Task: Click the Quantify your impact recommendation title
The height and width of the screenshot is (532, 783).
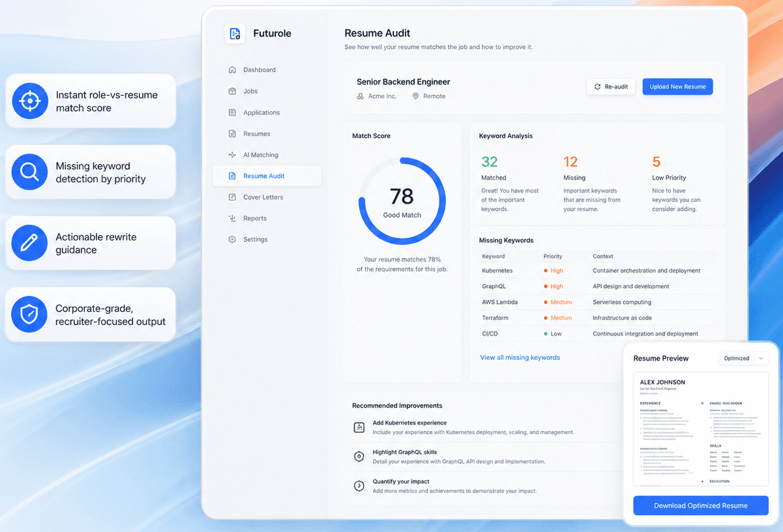Action: pos(401,481)
